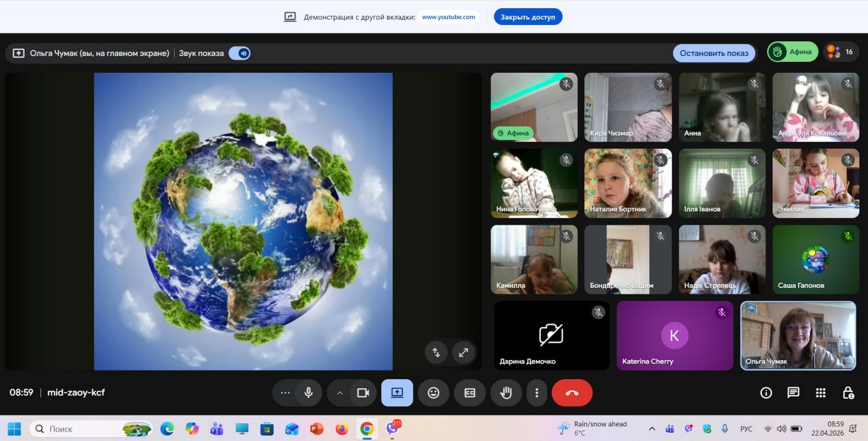Expand shared presentation to fullscreen

(463, 352)
